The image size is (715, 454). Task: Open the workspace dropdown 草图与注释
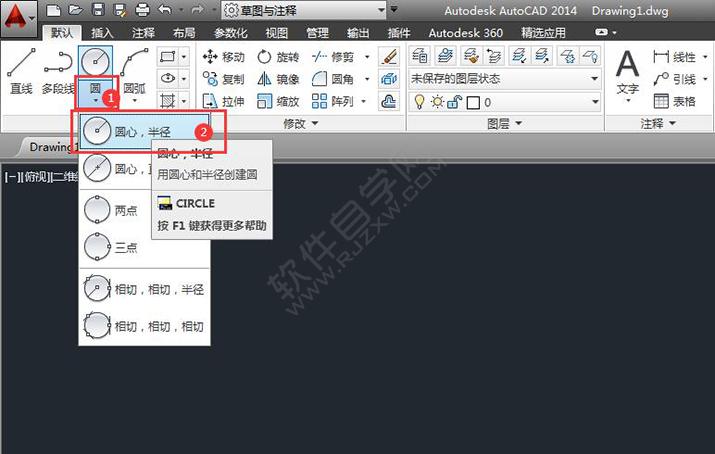tap(304, 10)
